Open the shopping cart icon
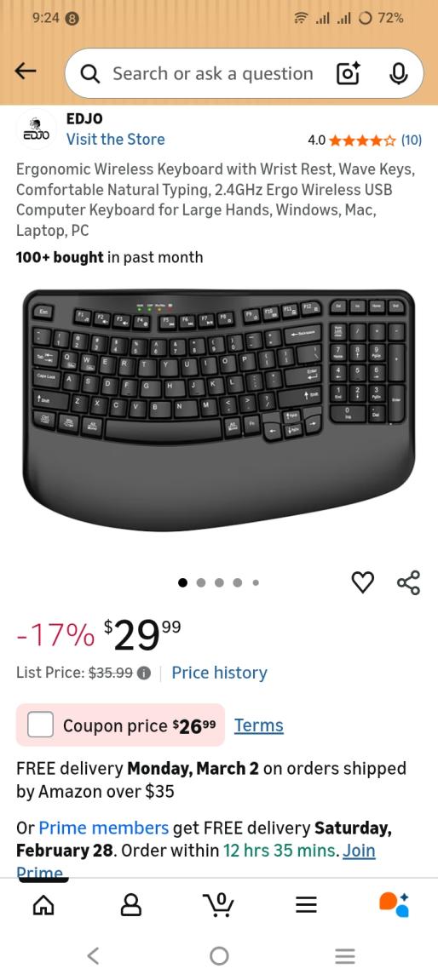 tap(218, 903)
